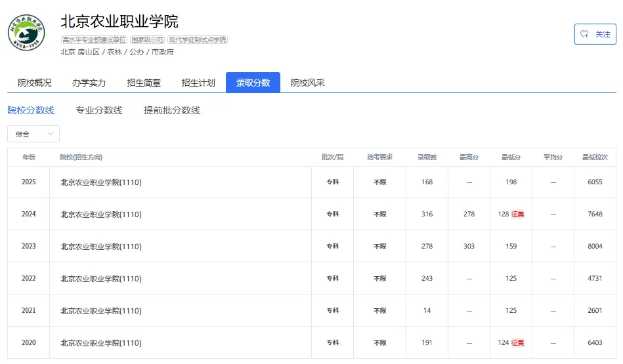Select the 录取分数 tab
This screenshot has width=623, height=364.
(x=253, y=83)
